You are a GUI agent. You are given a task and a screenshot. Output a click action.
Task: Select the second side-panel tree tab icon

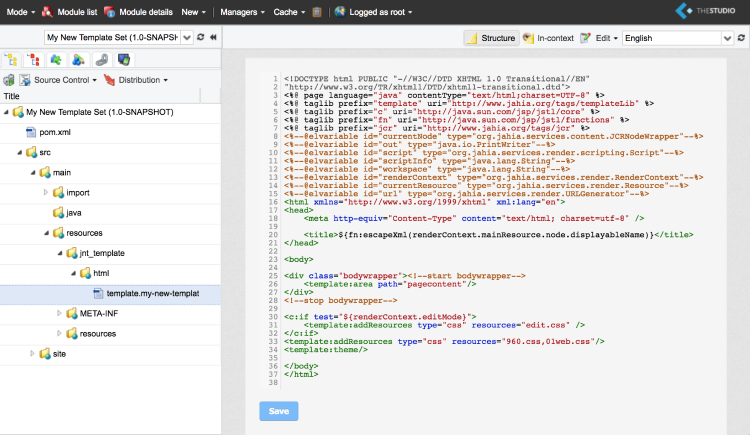coord(33,60)
